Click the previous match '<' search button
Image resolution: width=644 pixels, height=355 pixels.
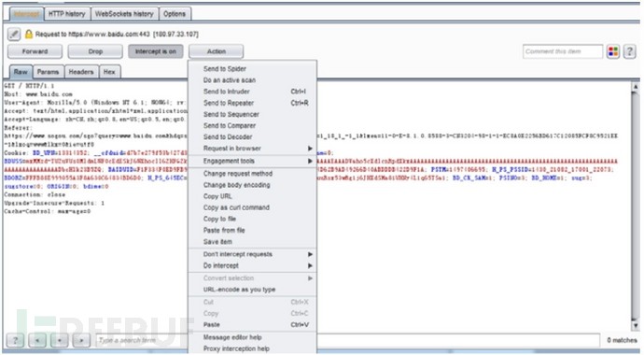[x=37, y=340]
